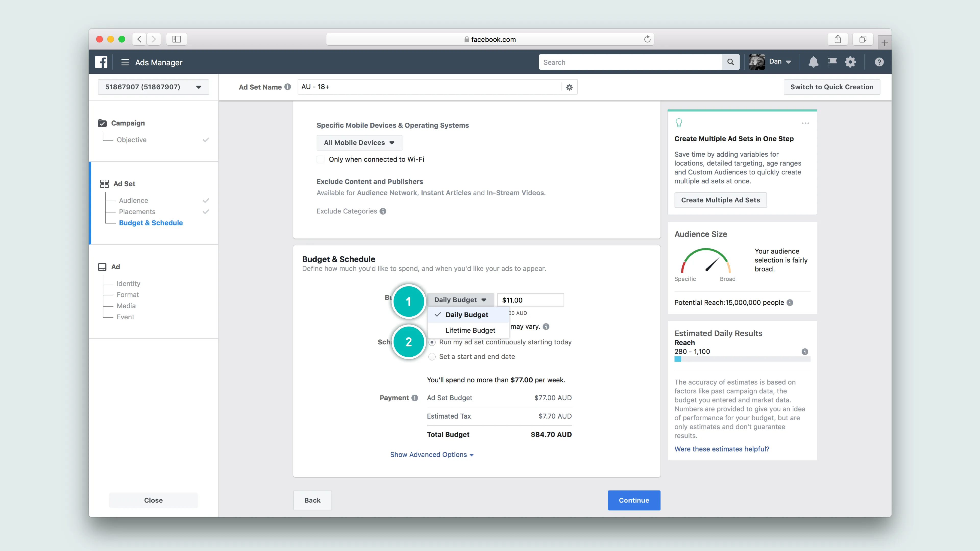
Task: Click the notifications bell icon
Action: (813, 62)
